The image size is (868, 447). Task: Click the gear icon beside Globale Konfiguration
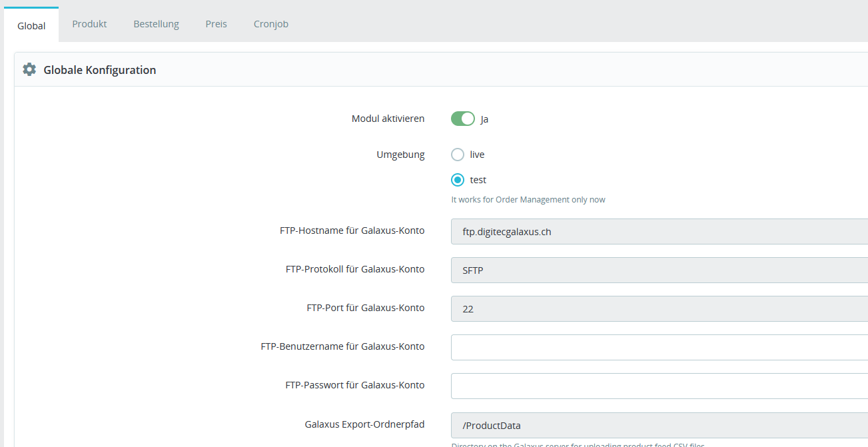[x=29, y=69]
